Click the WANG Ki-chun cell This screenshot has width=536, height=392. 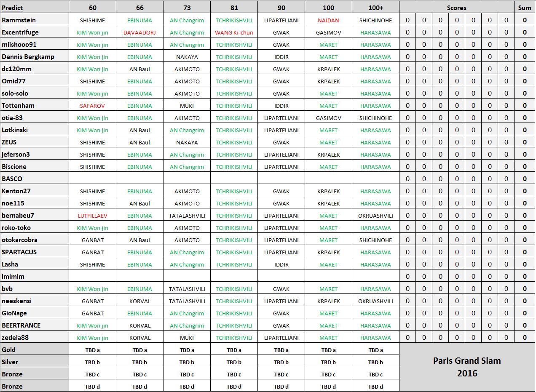234,32
